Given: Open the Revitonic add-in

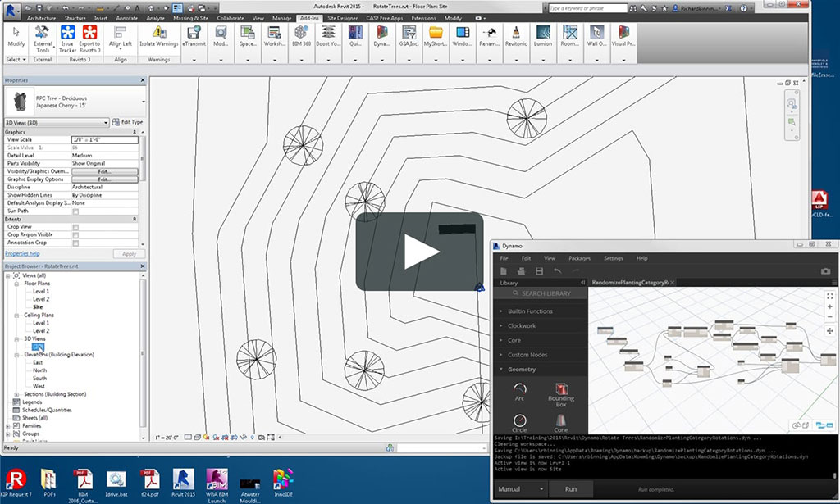Looking at the screenshot, I should [516, 36].
